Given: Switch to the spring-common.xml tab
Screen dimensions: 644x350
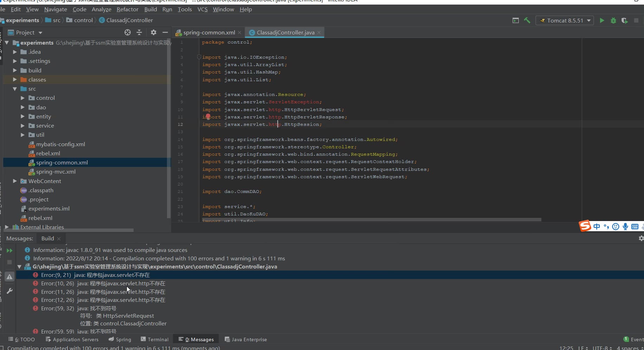Looking at the screenshot, I should click(209, 32).
